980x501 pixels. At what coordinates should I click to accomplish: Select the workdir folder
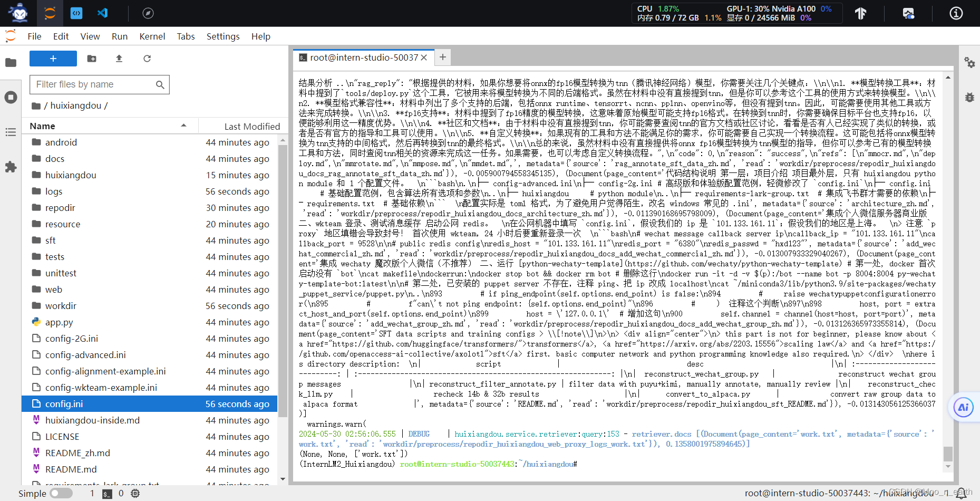pos(150,306)
